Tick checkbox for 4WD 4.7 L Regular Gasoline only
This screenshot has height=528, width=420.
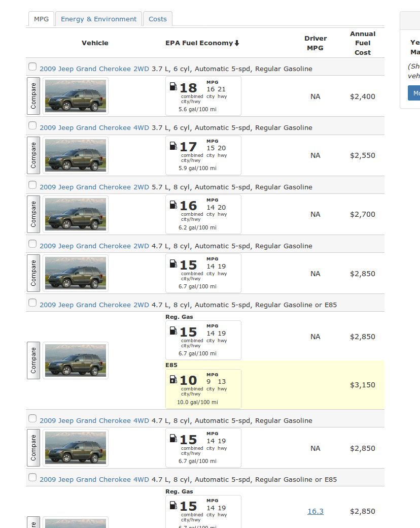pos(32,418)
